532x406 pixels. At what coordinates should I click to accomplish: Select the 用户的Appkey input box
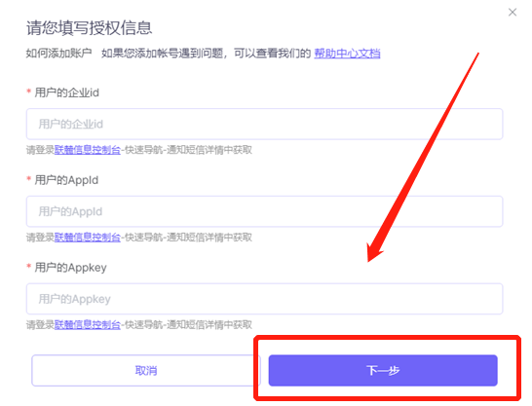tap(265, 299)
